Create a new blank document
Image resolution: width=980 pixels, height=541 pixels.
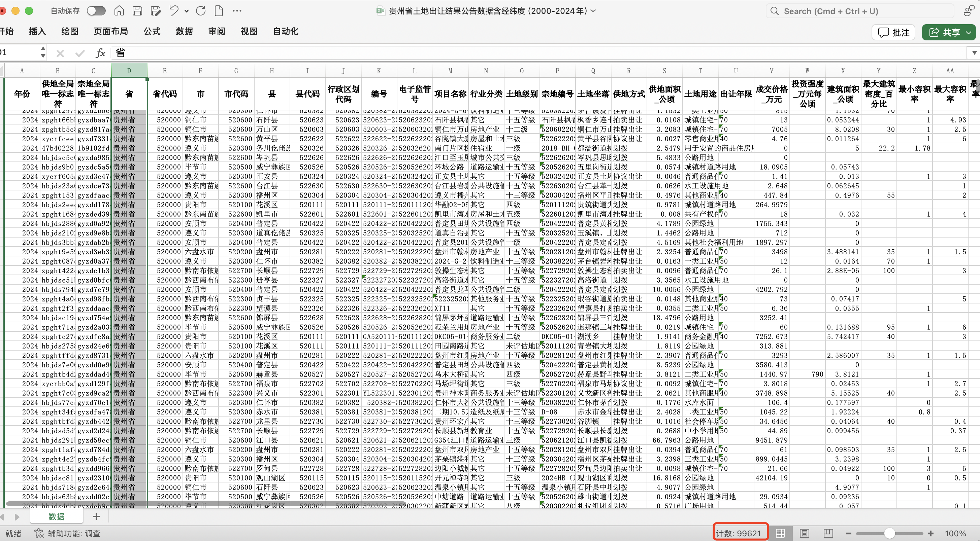coord(219,11)
